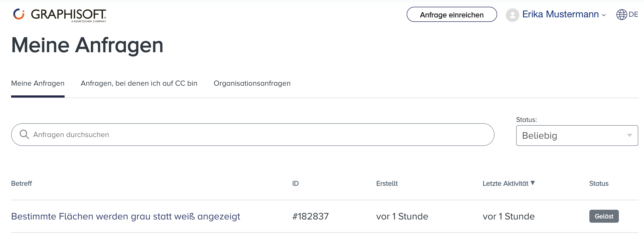Click the Letzte Aktivität sort arrow

click(x=533, y=183)
